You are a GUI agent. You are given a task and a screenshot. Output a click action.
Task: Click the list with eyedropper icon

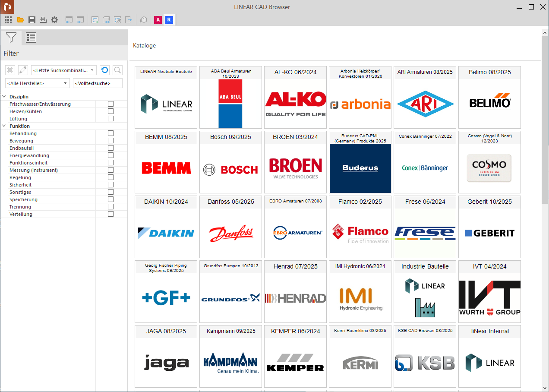pos(117,20)
